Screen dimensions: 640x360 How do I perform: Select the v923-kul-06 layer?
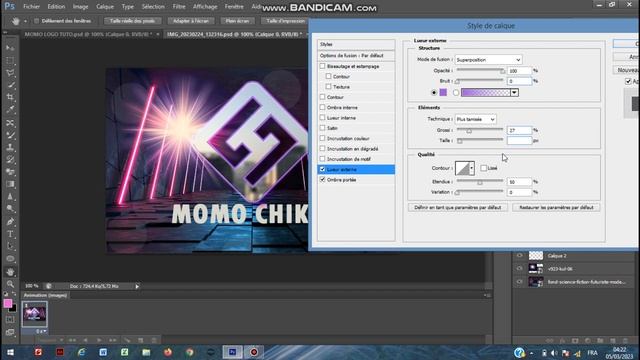tap(573, 269)
